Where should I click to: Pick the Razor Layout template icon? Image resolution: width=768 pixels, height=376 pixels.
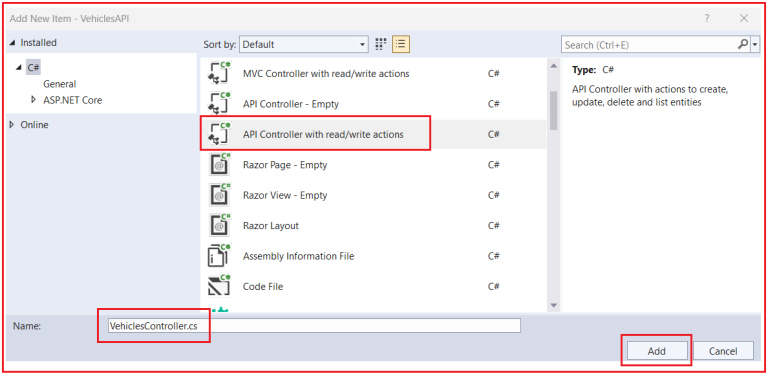click(219, 226)
